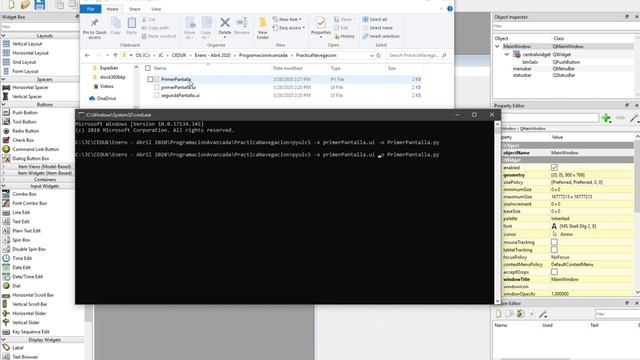
Task: Click History button in Open group
Action: tap(344, 36)
